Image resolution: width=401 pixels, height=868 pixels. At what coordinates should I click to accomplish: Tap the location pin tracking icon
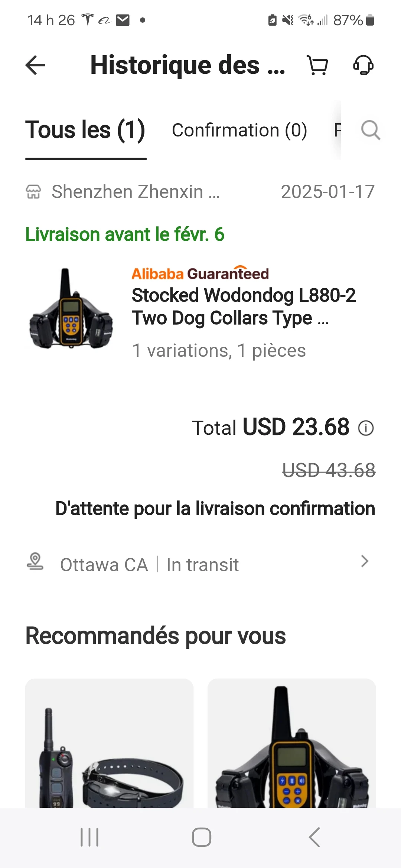tap(35, 561)
